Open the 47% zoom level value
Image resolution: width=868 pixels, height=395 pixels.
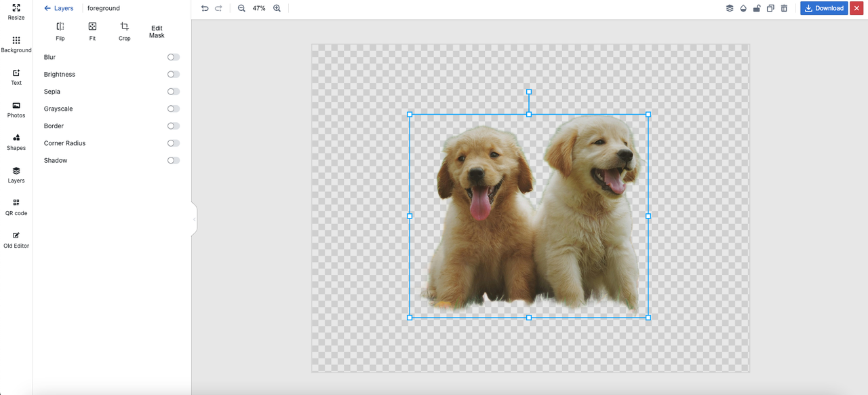(x=259, y=8)
